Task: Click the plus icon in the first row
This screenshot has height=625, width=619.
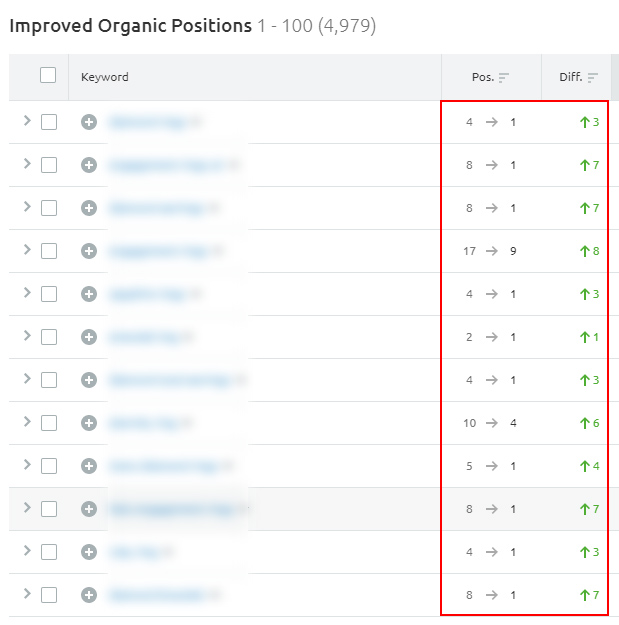Action: [89, 122]
